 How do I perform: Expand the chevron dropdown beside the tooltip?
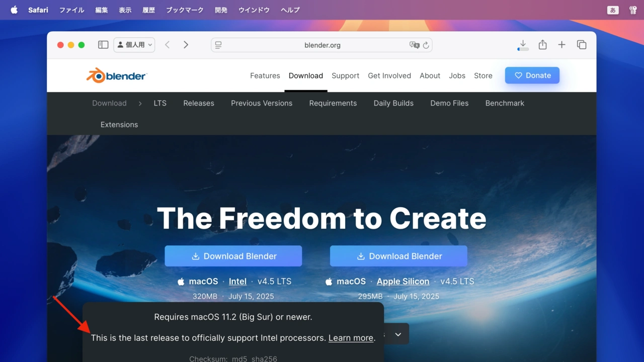pos(398,334)
